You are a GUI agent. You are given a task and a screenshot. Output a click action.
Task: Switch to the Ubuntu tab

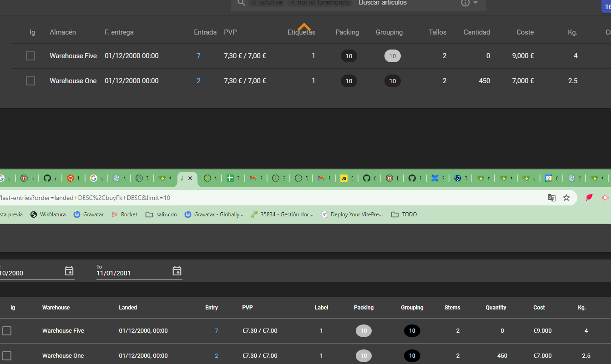click(x=73, y=179)
